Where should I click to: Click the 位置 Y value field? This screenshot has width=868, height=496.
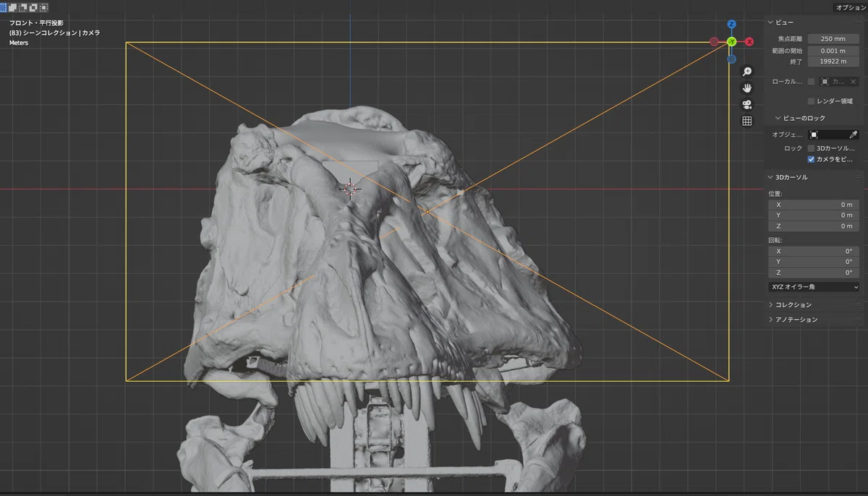[x=814, y=215]
